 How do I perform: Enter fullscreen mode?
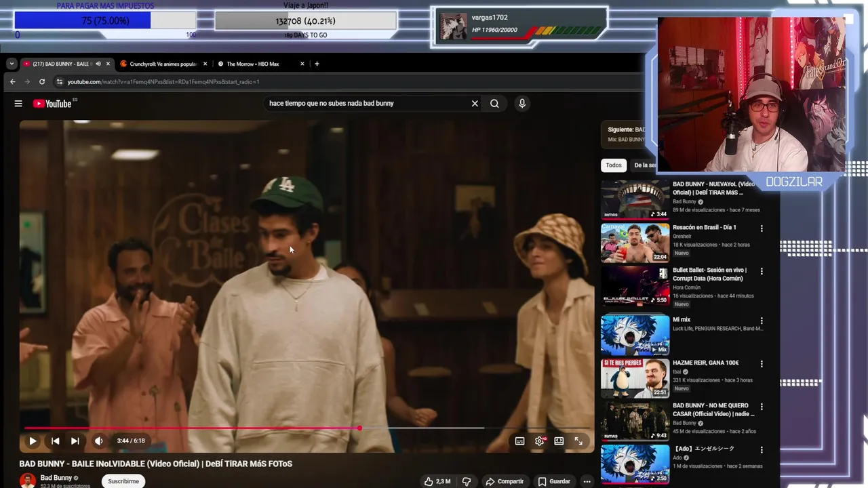pos(578,441)
